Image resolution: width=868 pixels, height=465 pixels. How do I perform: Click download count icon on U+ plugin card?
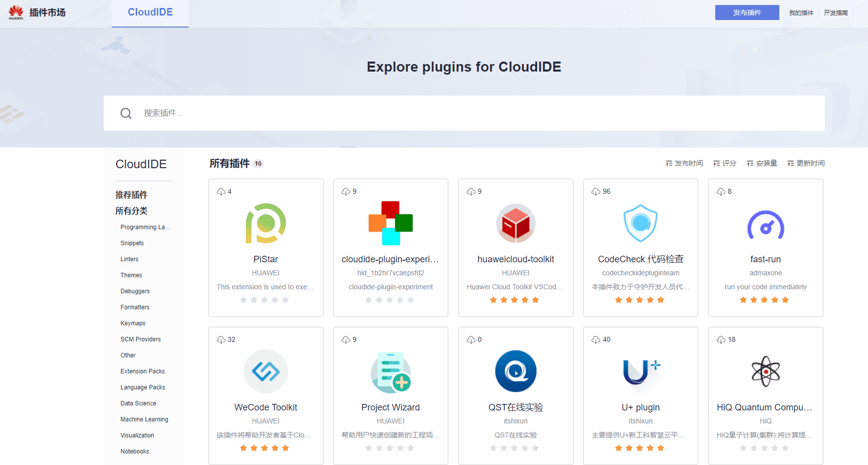tap(596, 340)
